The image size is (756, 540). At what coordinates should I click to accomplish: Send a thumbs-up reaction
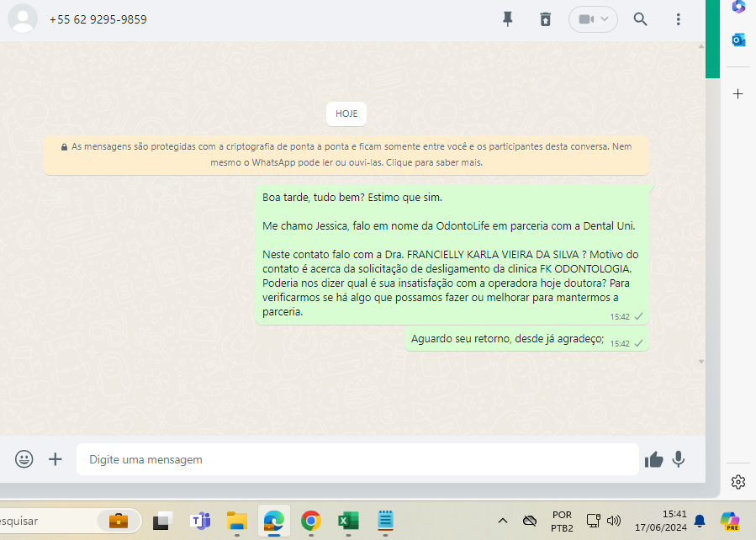653,459
